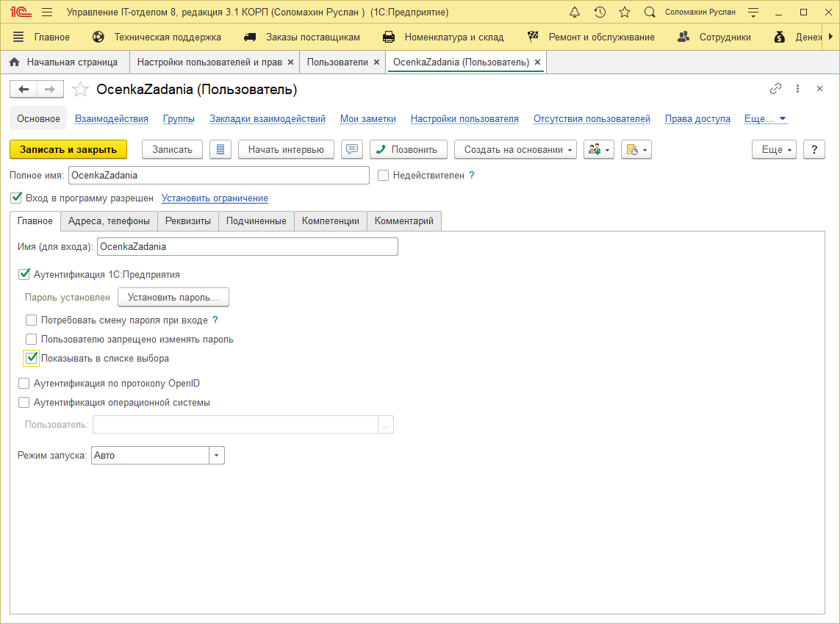
Task: Copy link to this user object
Action: [775, 89]
